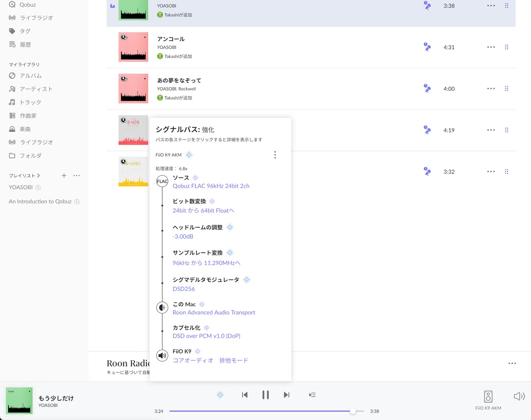Open more options for あの夢をなぞって track
Screen dimensions: 531x420
[491, 88]
